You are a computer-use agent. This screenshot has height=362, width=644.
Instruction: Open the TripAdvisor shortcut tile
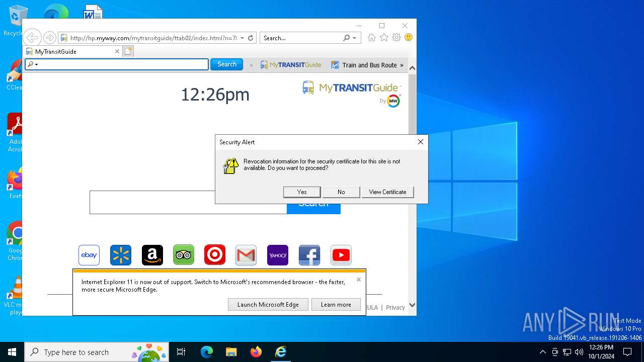pos(184,255)
